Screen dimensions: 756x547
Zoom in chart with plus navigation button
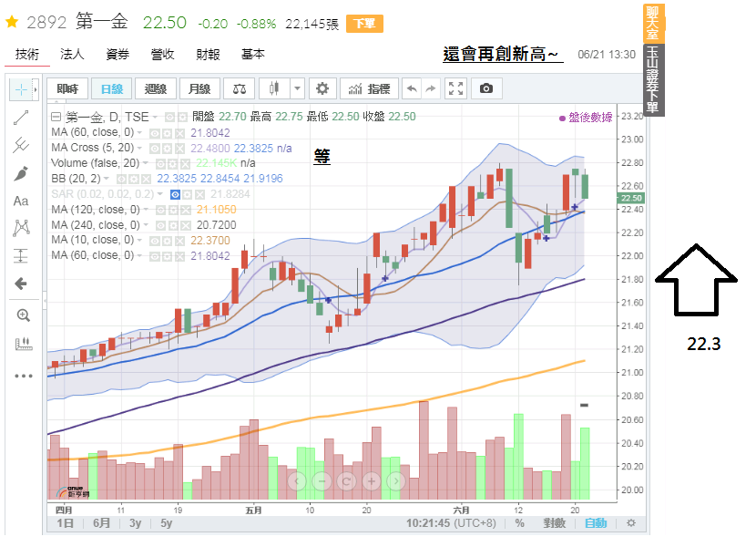372,481
